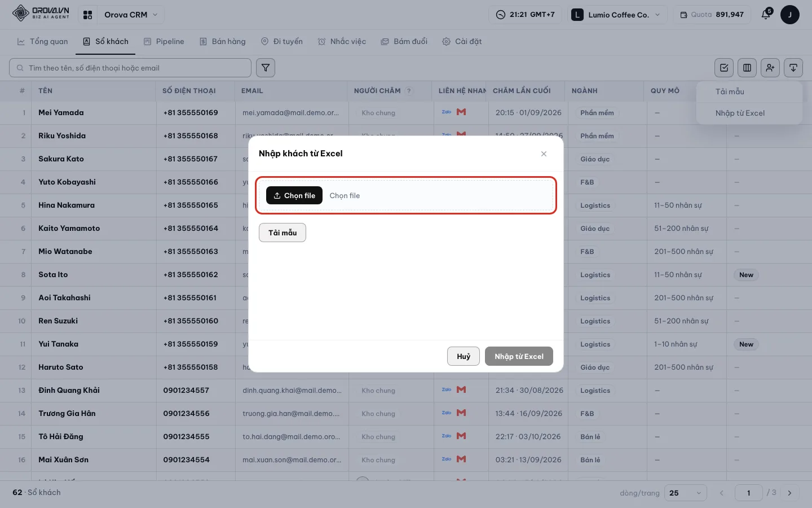Click Zalo icon in Trương Gia Hân row
Screen dimensions: 812x508
(x=447, y=413)
